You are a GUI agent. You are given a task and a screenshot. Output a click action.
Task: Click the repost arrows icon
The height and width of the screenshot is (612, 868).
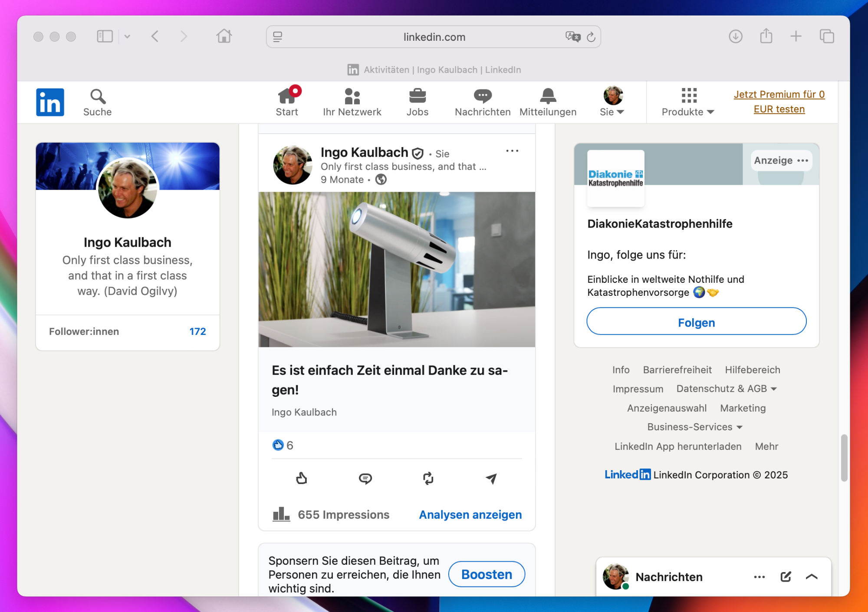coord(428,478)
